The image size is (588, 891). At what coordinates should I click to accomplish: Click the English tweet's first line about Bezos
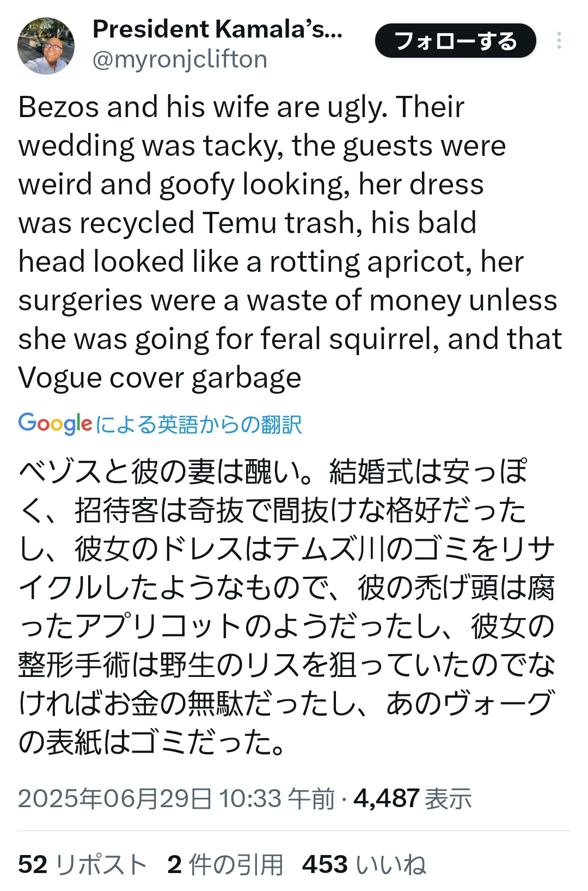tap(241, 107)
